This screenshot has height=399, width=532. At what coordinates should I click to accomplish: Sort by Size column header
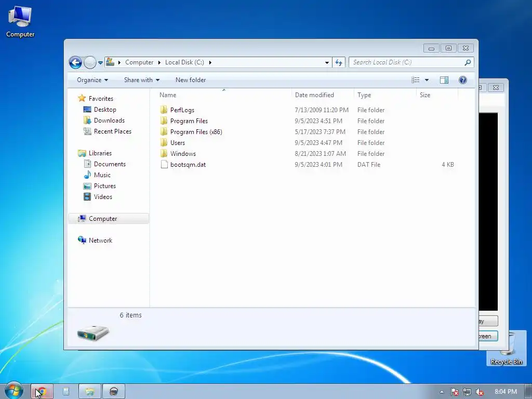(x=437, y=95)
